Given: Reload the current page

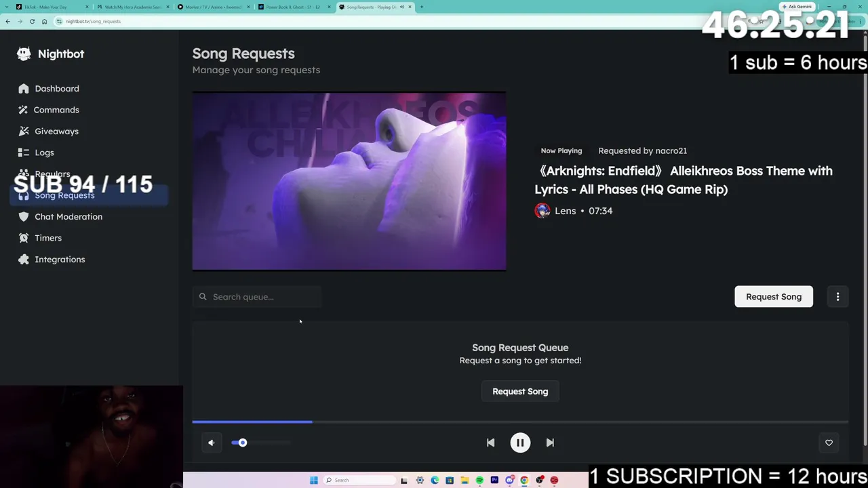Looking at the screenshot, I should [32, 21].
